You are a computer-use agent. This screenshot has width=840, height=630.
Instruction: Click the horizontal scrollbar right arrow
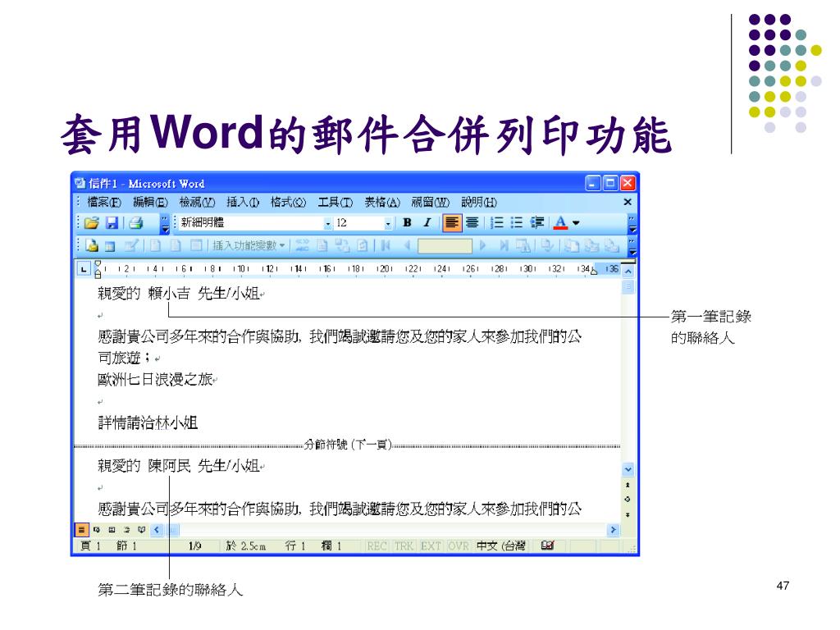coord(613,530)
